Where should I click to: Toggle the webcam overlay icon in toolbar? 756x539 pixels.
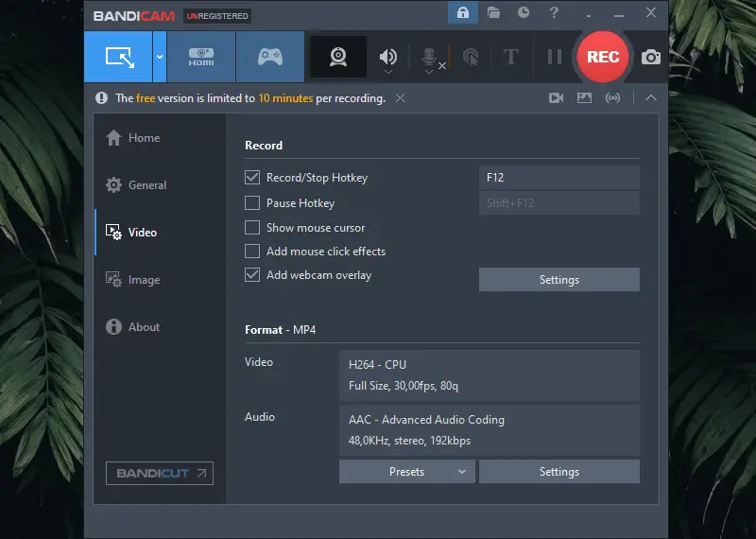338,57
